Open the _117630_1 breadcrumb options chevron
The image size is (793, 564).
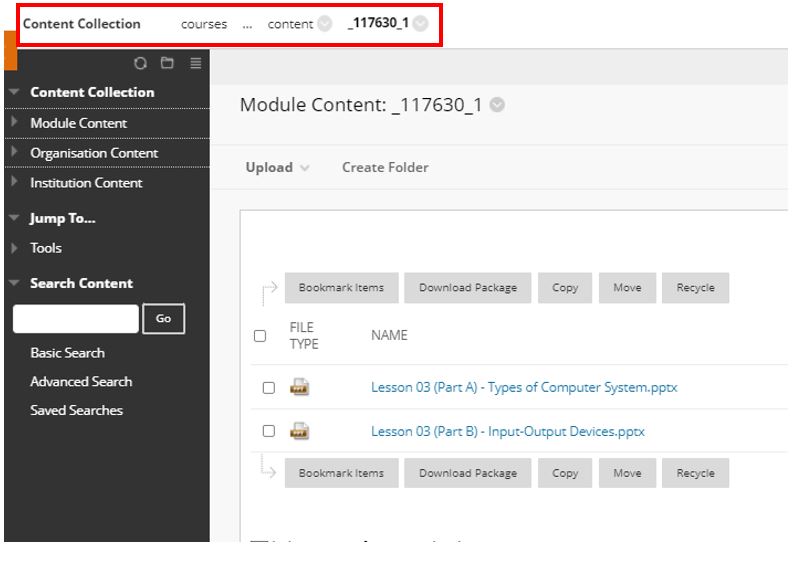(420, 23)
